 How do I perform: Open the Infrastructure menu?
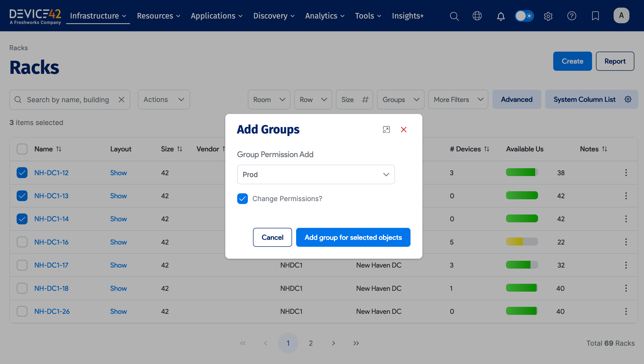[x=98, y=16]
